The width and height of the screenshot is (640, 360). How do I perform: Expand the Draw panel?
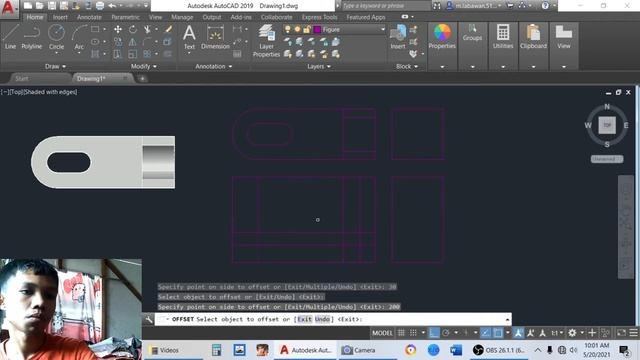click(56, 66)
